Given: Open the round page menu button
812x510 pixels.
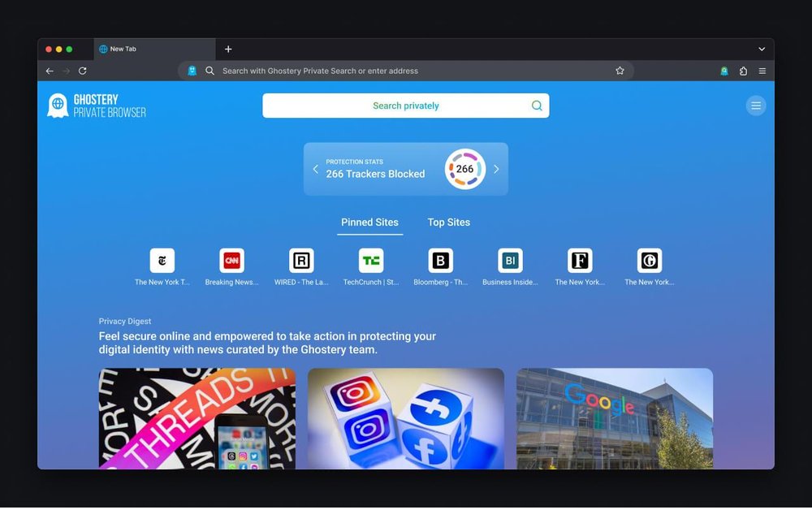Looking at the screenshot, I should click(756, 106).
